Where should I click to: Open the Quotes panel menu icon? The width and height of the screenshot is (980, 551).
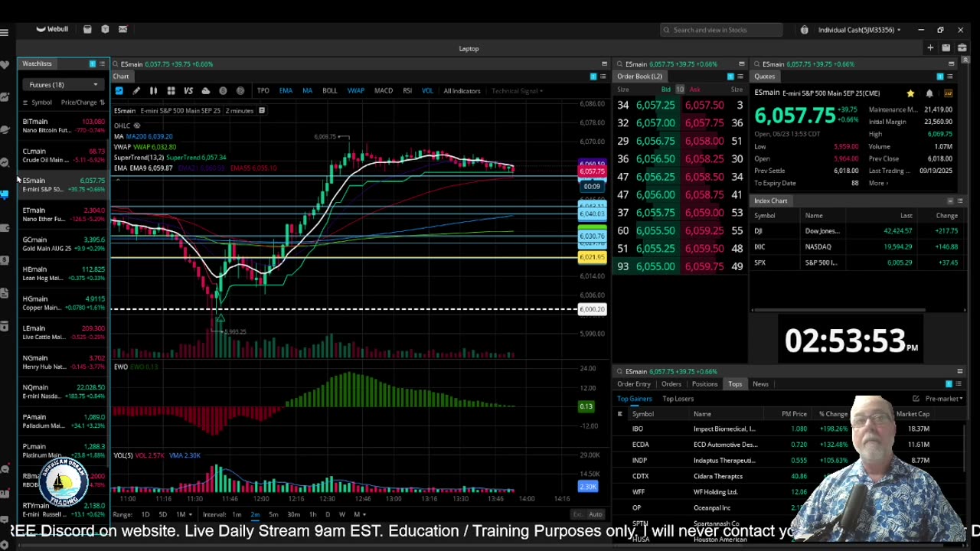(x=949, y=77)
